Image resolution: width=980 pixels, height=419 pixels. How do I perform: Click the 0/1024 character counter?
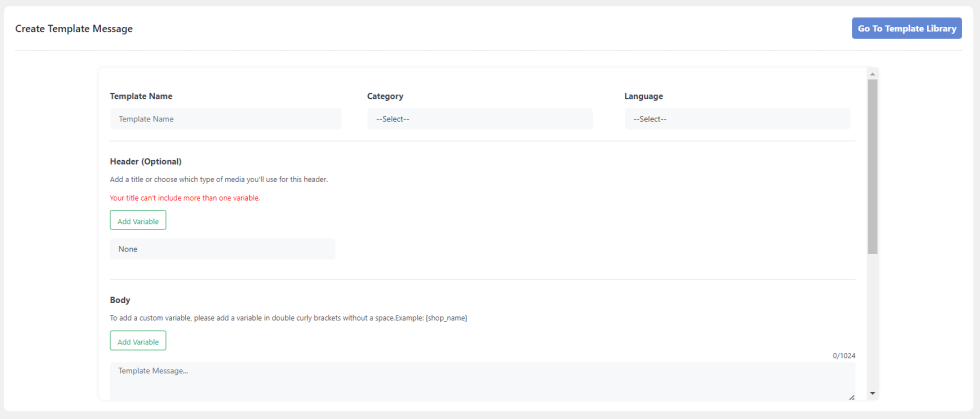click(844, 355)
